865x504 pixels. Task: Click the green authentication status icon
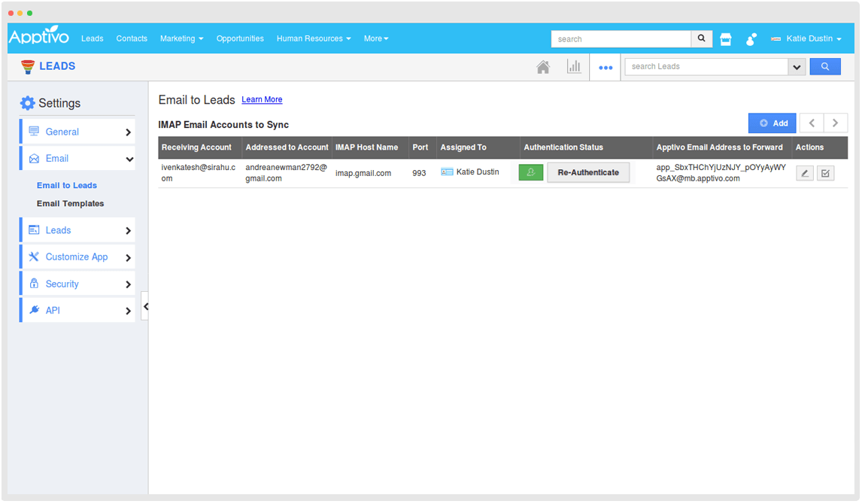[531, 172]
